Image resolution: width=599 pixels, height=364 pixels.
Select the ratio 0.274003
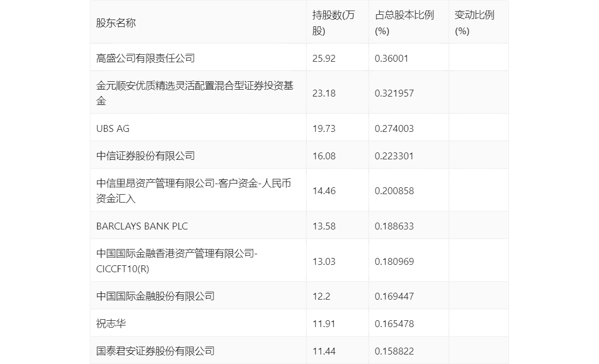point(394,129)
